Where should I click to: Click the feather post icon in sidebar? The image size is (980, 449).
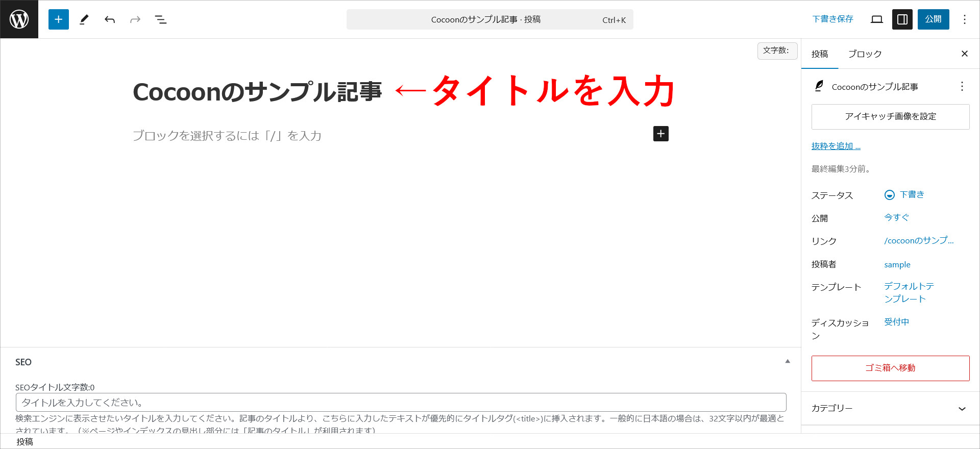(819, 86)
